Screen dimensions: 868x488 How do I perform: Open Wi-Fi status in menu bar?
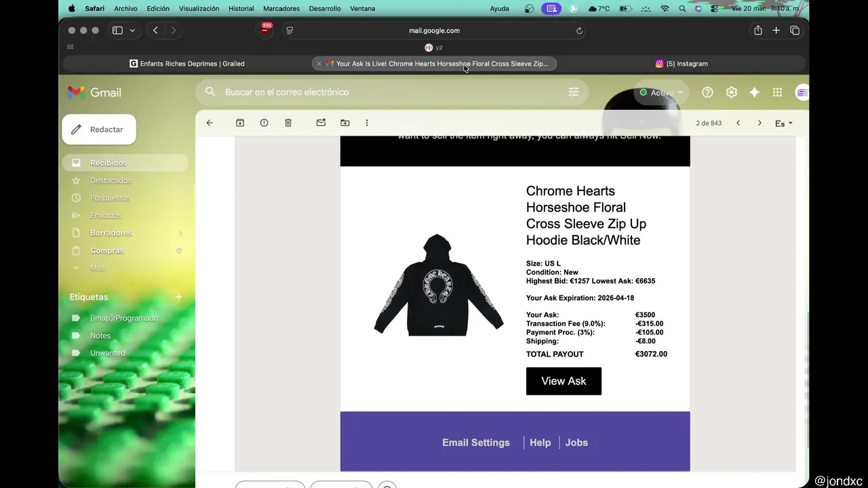point(665,9)
